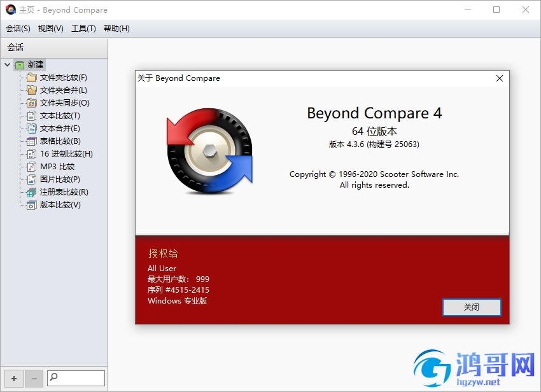Click the 关于 Beyond Compare dialog title

[x=179, y=78]
